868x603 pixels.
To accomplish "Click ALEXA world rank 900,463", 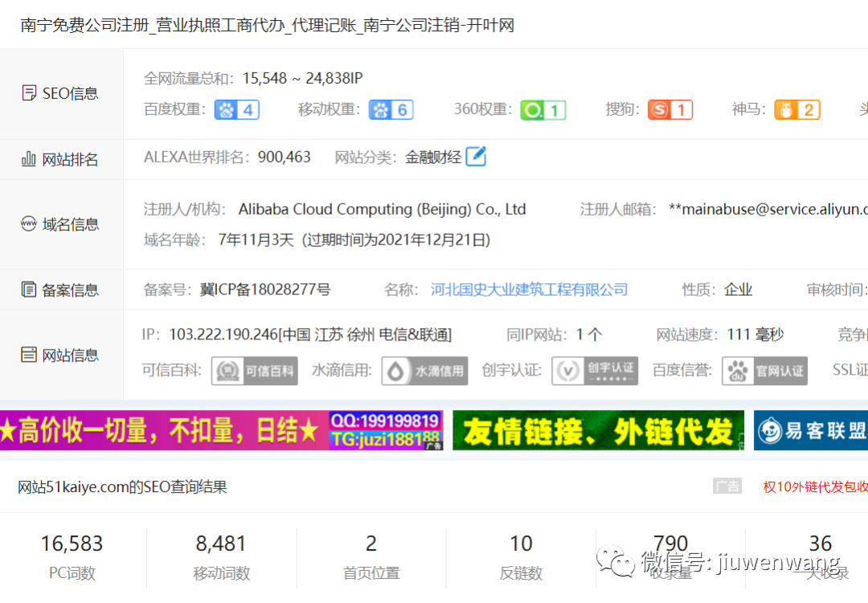I will (284, 157).
